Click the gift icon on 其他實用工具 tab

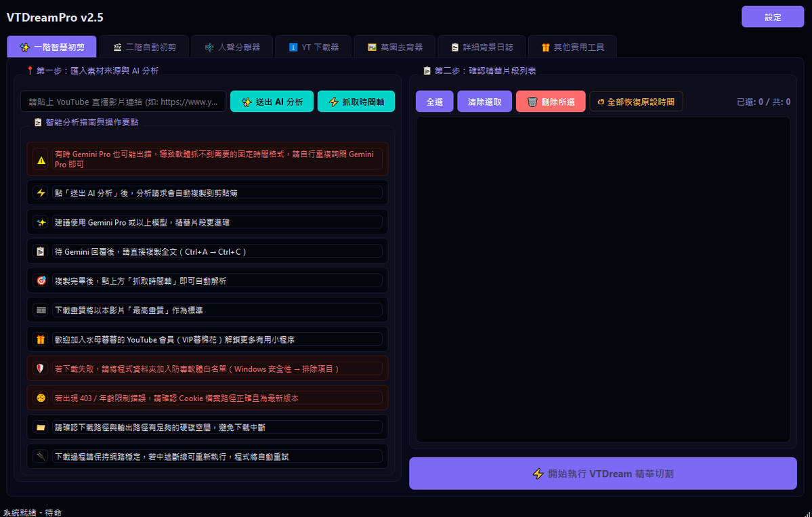546,47
